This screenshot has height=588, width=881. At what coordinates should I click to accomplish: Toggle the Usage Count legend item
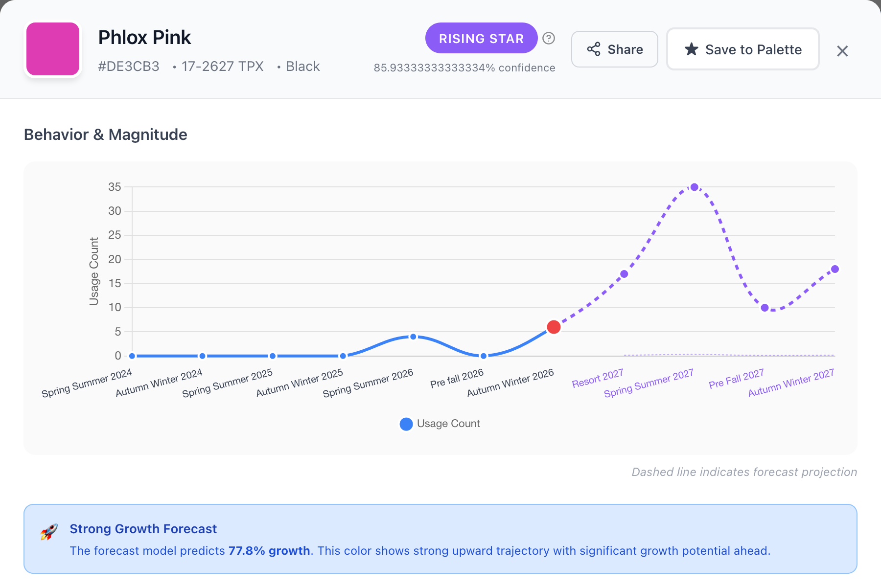[x=440, y=424]
